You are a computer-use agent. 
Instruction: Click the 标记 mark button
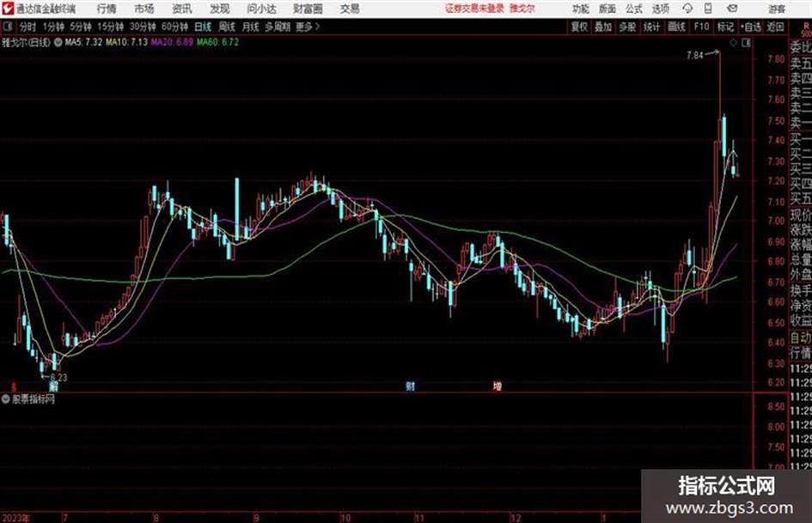click(x=725, y=27)
